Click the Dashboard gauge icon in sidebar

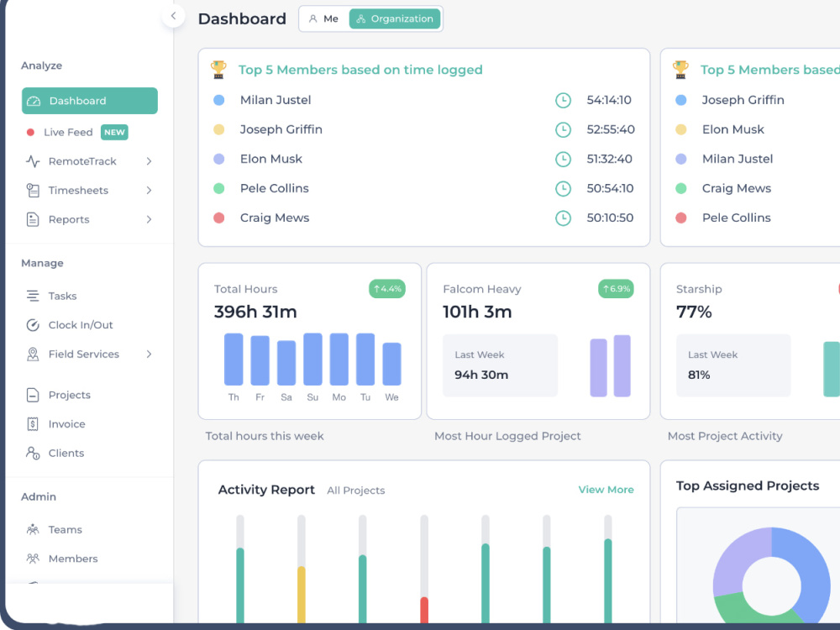pos(34,101)
